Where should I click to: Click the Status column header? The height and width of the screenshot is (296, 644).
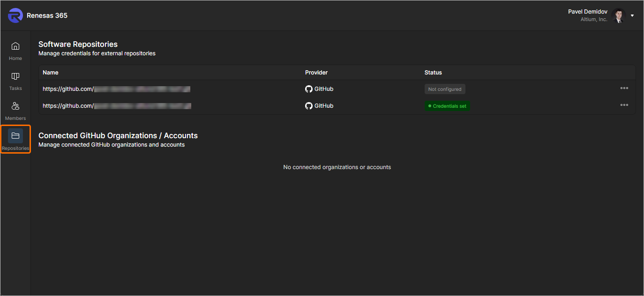coord(433,73)
